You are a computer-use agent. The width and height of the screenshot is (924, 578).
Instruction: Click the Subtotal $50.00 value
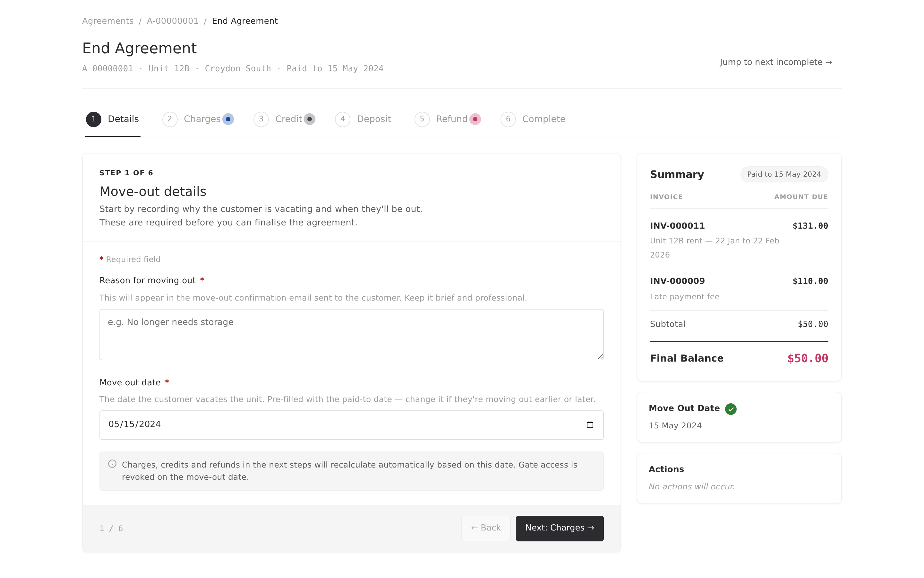click(x=812, y=324)
